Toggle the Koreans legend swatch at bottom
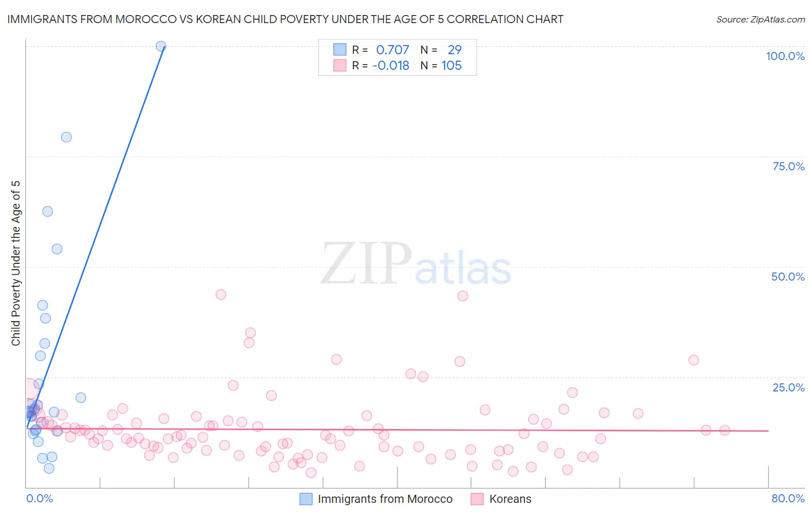Viewport: 812px width, 515px height. (477, 499)
